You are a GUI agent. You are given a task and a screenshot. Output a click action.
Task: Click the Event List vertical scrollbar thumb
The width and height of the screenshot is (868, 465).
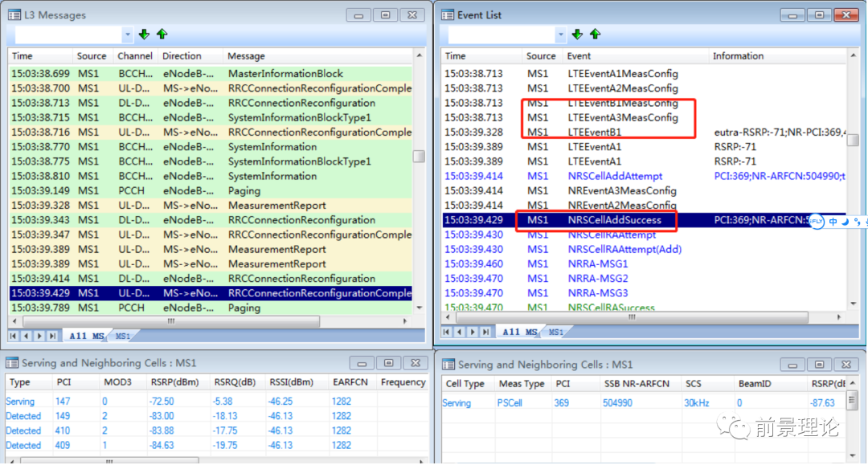click(x=853, y=141)
